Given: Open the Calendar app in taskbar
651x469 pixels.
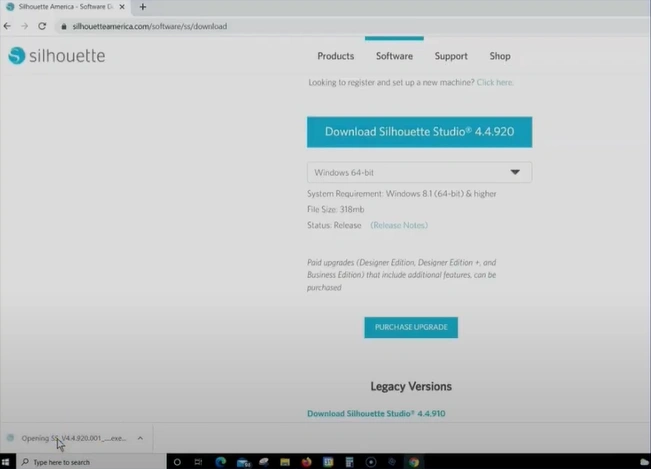Looking at the screenshot, I should click(x=328, y=462).
